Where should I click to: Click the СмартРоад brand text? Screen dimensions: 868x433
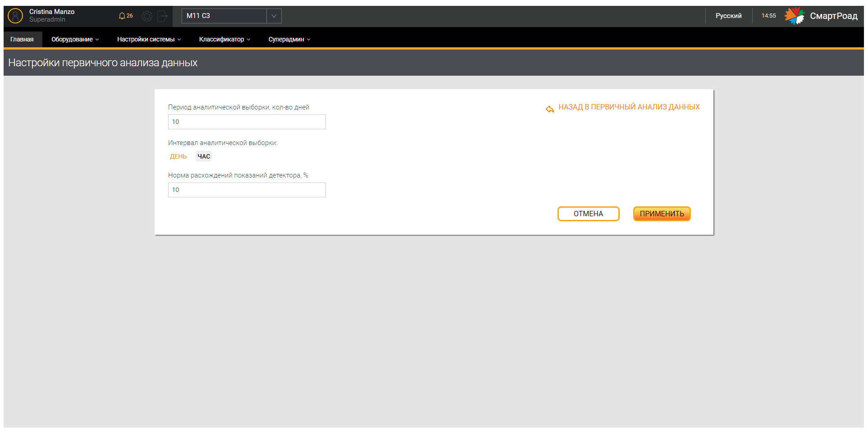click(x=833, y=16)
